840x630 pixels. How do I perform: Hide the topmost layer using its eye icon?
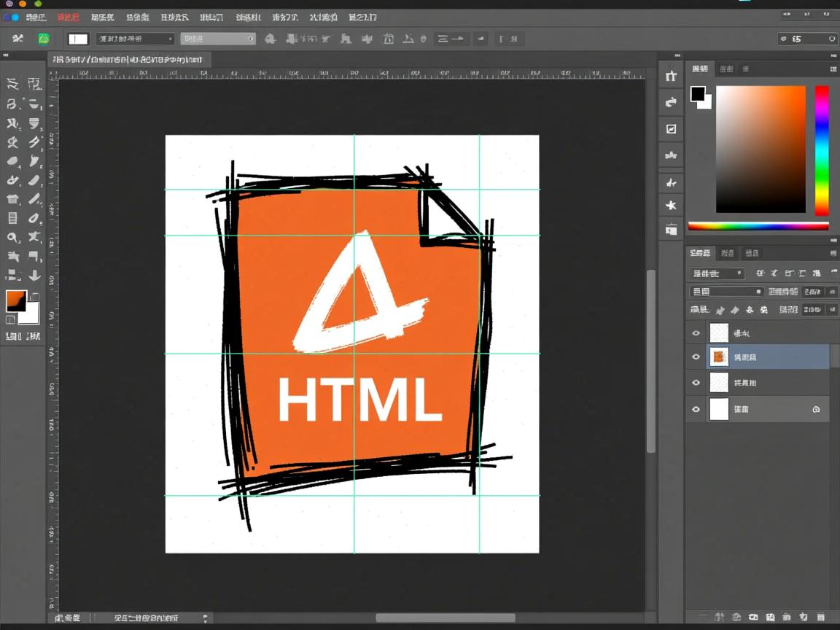tap(696, 333)
